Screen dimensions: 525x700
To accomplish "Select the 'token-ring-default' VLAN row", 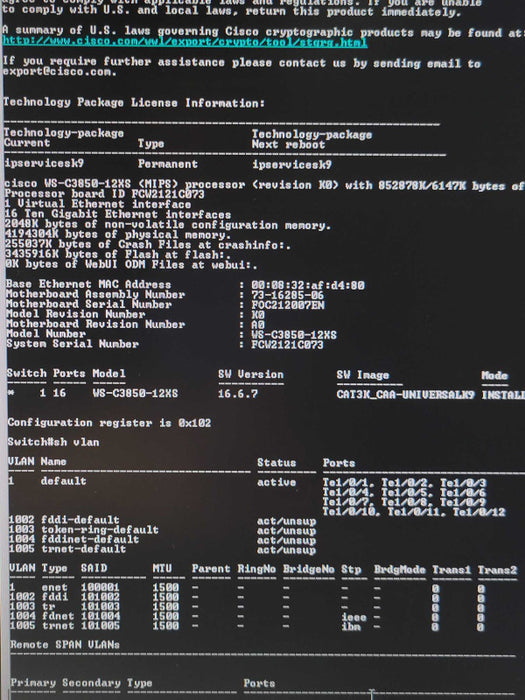I will tap(162, 530).
